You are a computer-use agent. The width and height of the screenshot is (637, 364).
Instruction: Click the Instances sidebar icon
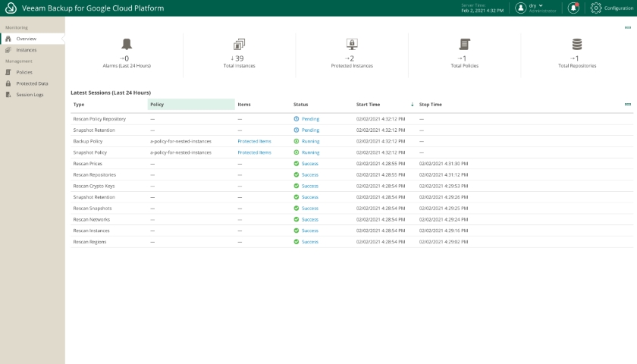pos(8,50)
